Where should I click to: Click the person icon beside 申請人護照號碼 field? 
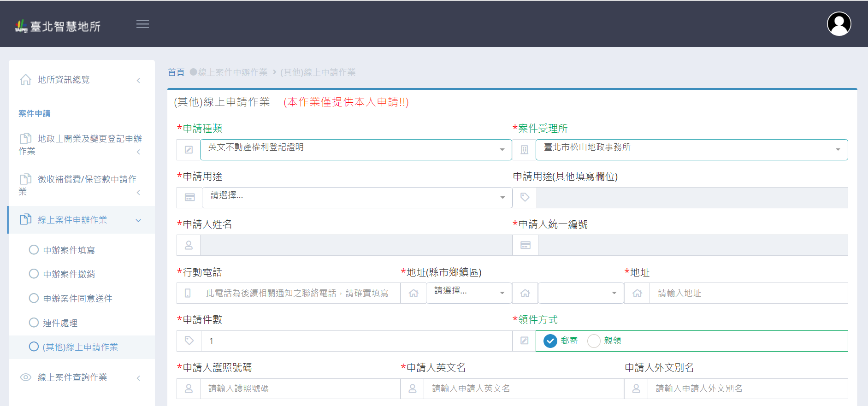[189, 389]
